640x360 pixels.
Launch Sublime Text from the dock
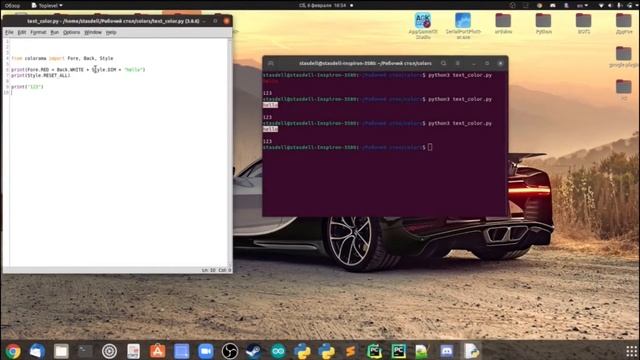351,351
